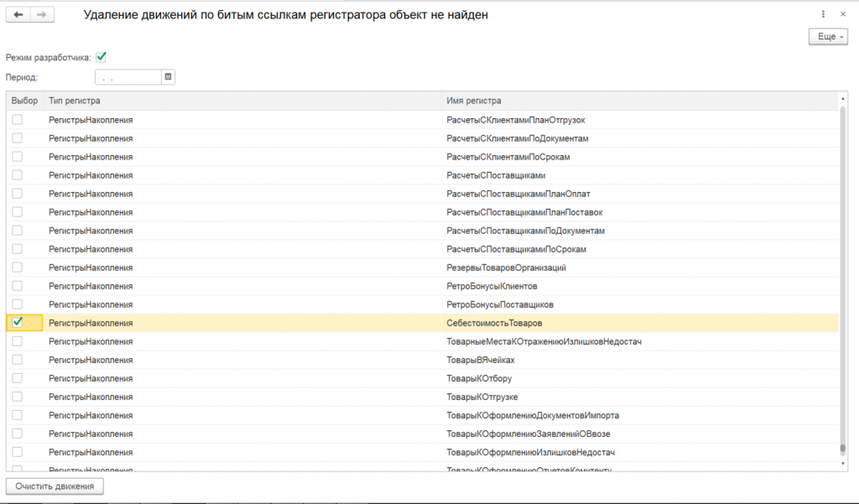The height and width of the screenshot is (504, 859).
Task: Open the calendar picker for Период
Action: (x=168, y=77)
